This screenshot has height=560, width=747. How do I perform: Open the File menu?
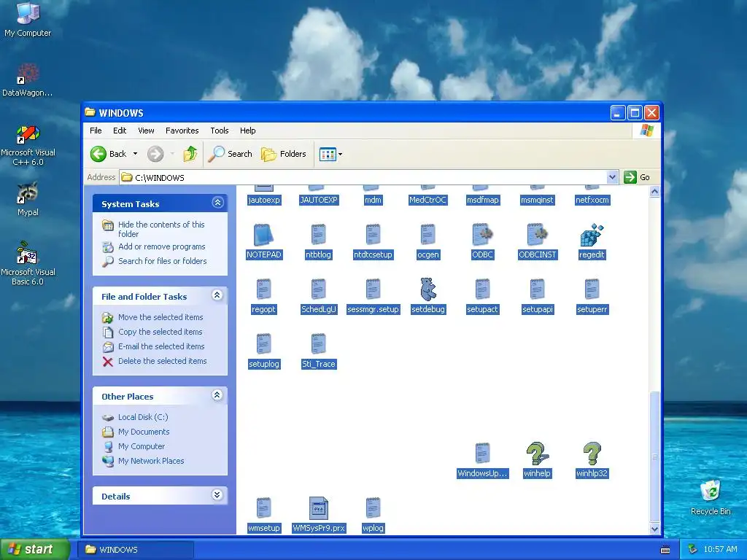(x=96, y=131)
